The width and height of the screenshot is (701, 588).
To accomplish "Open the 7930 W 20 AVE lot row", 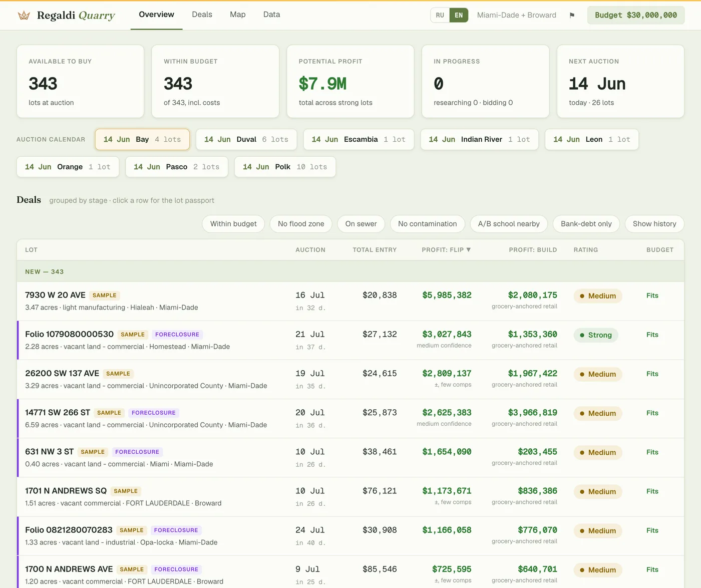I will pos(350,301).
